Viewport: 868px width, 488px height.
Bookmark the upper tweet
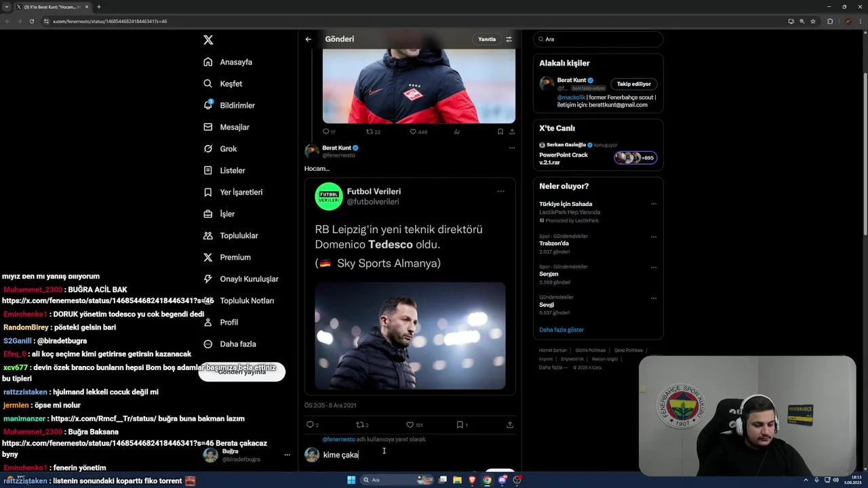tap(500, 131)
